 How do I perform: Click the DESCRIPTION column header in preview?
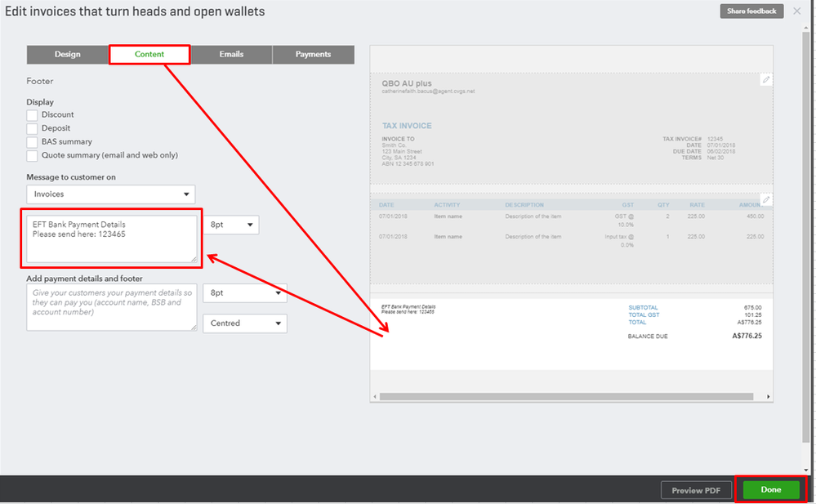pos(524,205)
